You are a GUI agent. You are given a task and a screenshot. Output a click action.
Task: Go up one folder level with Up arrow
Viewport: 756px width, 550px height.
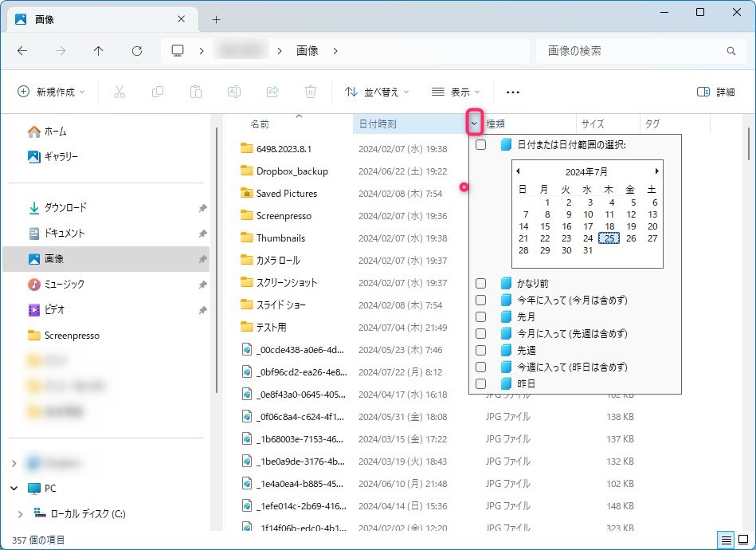[x=99, y=51]
